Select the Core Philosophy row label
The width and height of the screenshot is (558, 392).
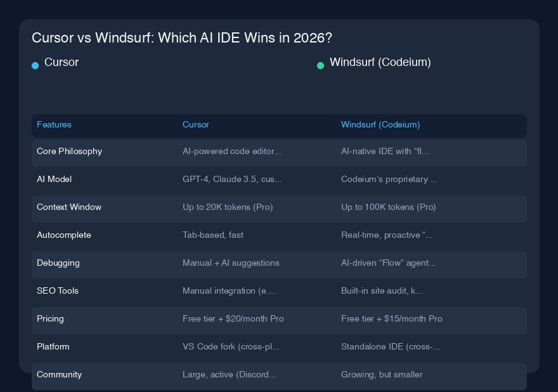point(69,152)
